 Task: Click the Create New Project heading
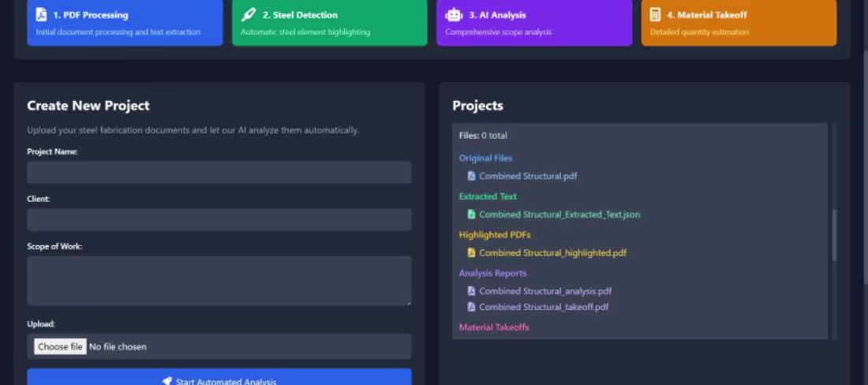pyautogui.click(x=88, y=106)
